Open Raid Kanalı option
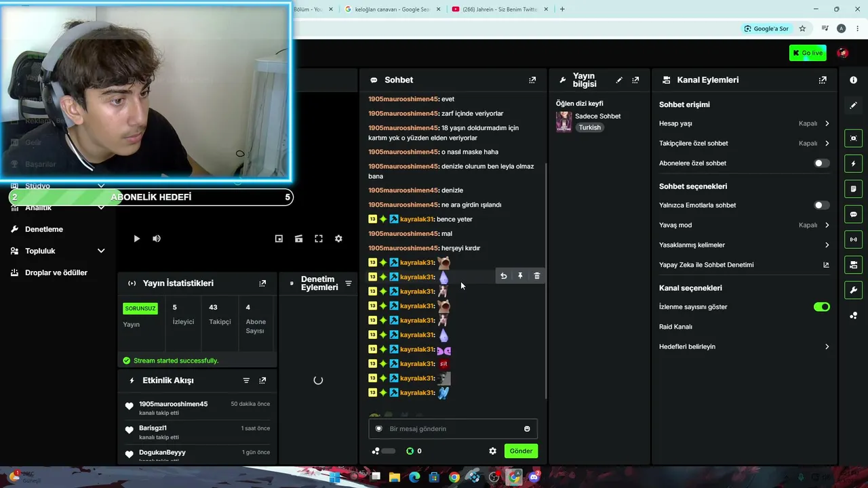Viewport: 868px width, 488px height. tap(745, 327)
